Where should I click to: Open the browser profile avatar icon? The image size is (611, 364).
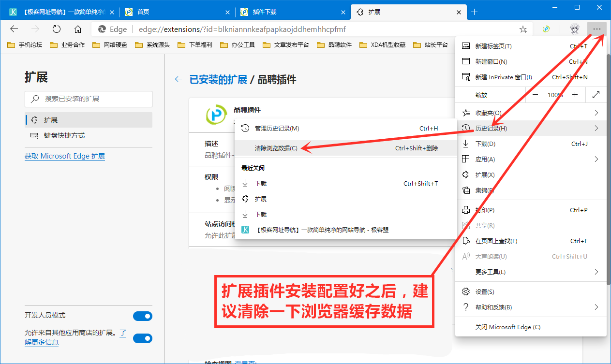574,29
